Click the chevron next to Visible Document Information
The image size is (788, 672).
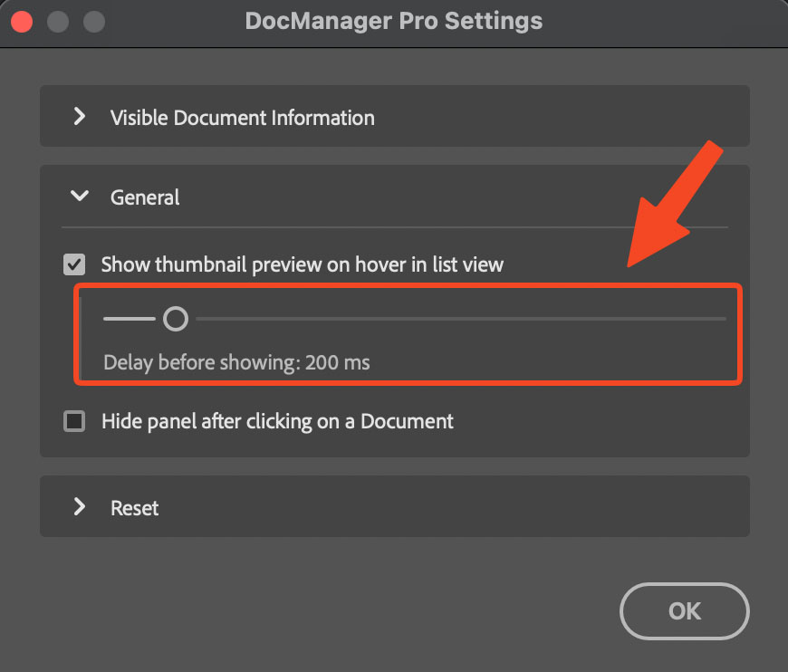[x=80, y=117]
